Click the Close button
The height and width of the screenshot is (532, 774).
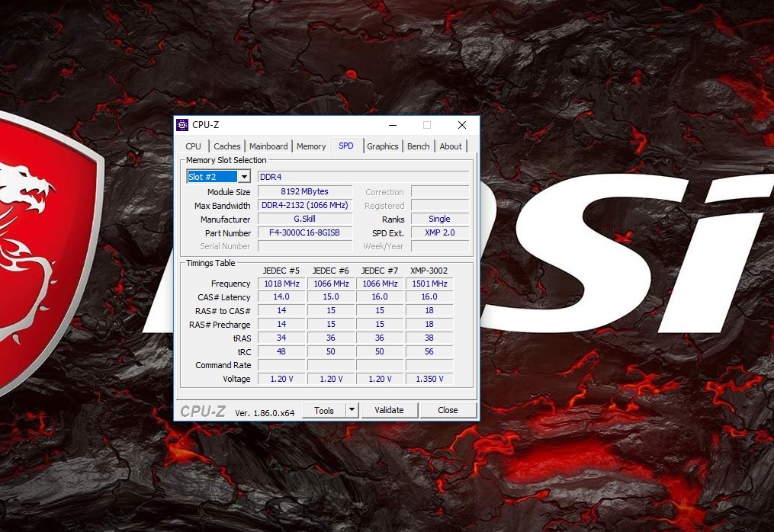coord(448,410)
